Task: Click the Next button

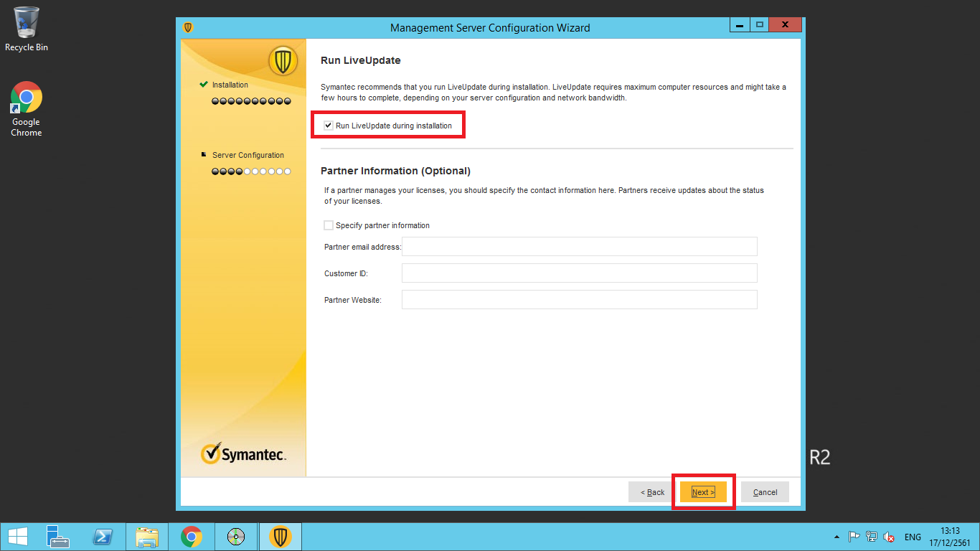Action: [x=703, y=492]
